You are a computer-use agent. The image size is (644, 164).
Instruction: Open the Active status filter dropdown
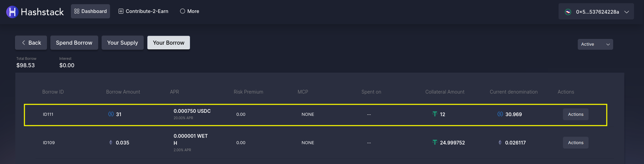[595, 44]
